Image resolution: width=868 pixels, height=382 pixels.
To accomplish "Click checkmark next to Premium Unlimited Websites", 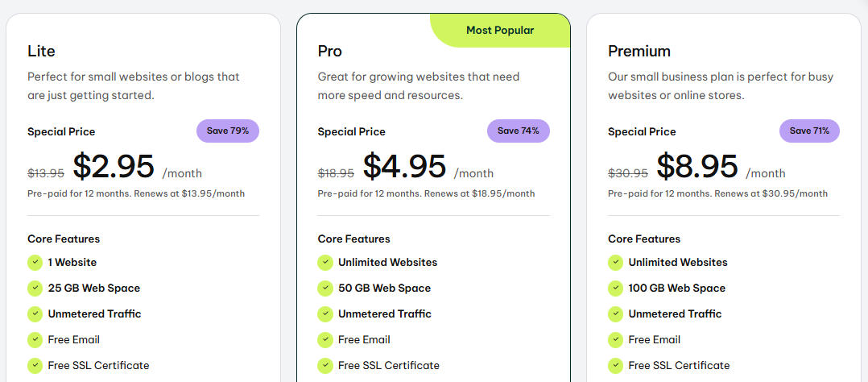I will [615, 262].
